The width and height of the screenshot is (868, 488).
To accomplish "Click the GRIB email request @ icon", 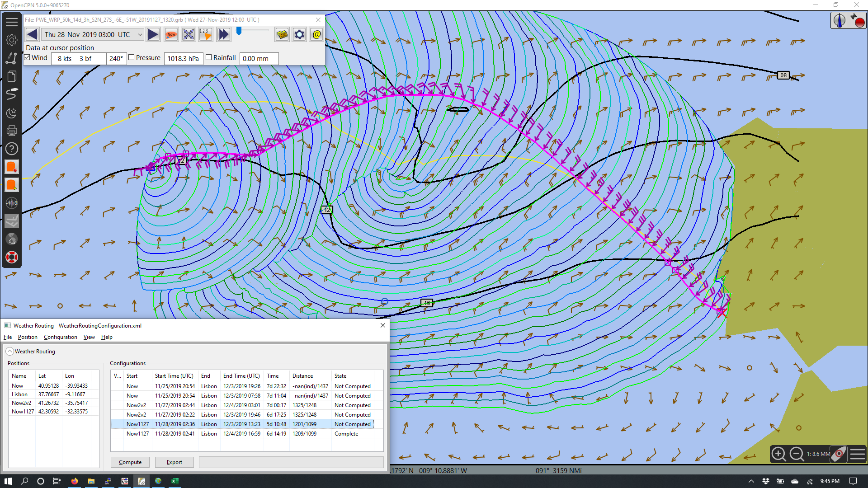I will coord(316,34).
